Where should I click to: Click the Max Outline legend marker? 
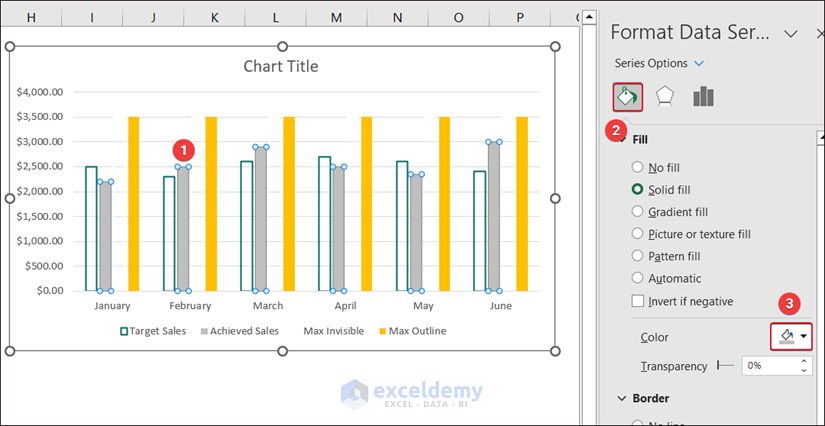(382, 331)
